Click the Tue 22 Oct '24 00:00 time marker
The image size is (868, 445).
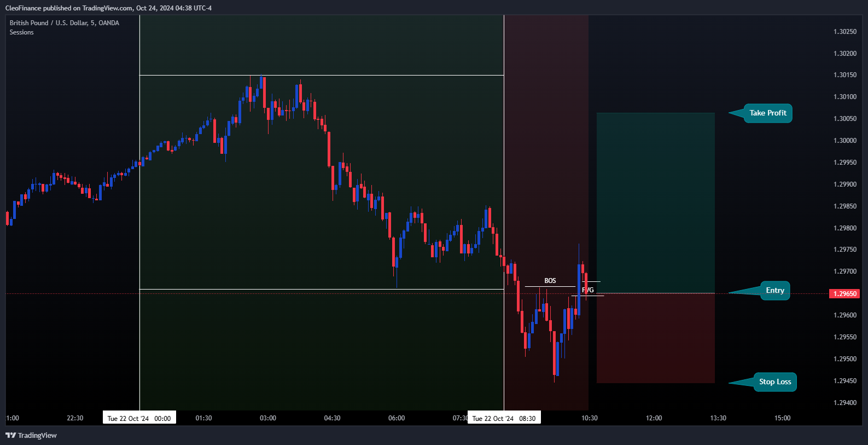(x=139, y=418)
